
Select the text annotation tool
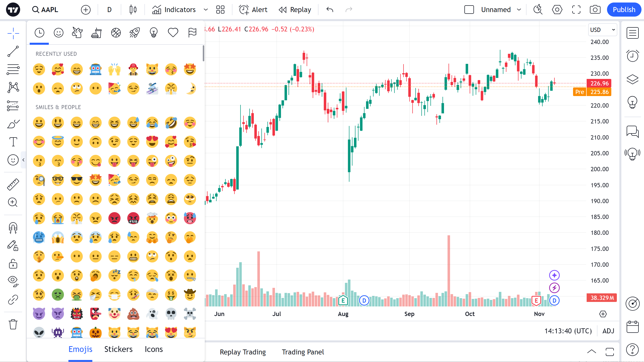[x=13, y=142]
